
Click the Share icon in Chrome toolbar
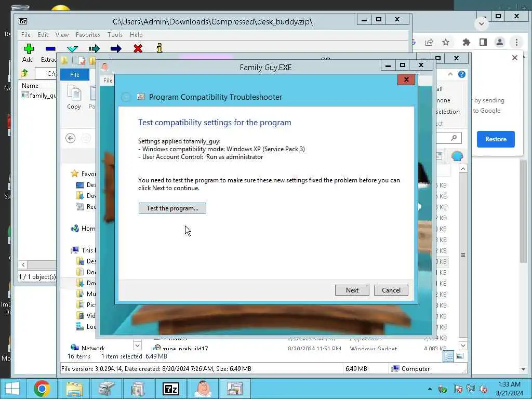[x=429, y=42]
